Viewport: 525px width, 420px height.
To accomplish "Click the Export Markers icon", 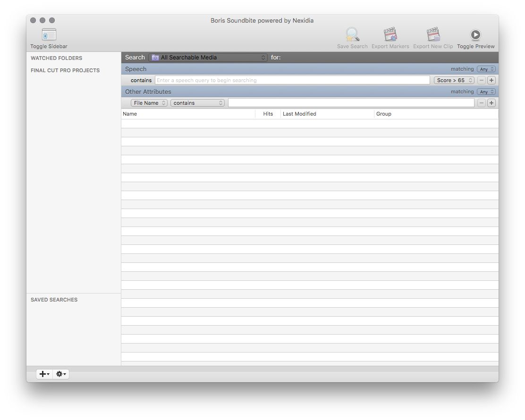I will point(390,35).
